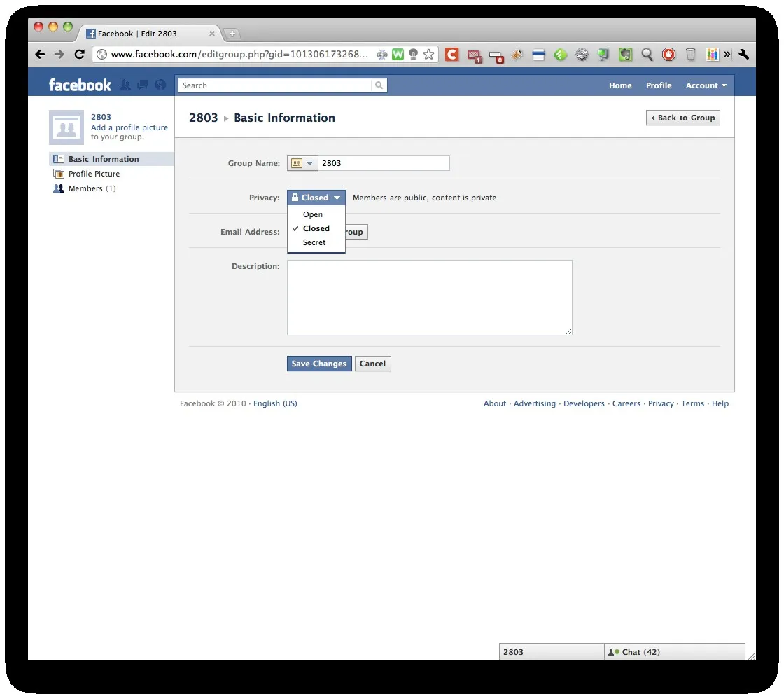This screenshot has width=784, height=699.
Task: Click the Feedly green diamond extension icon
Action: click(561, 55)
